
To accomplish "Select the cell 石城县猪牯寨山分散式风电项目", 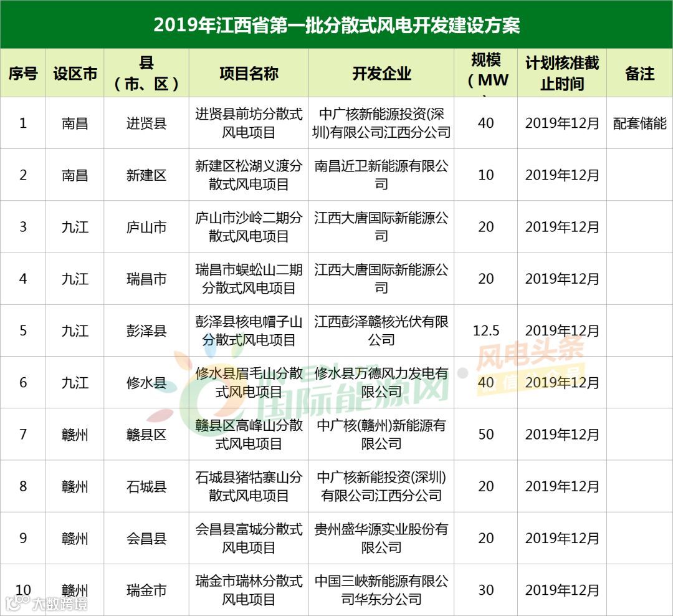I will (x=249, y=486).
